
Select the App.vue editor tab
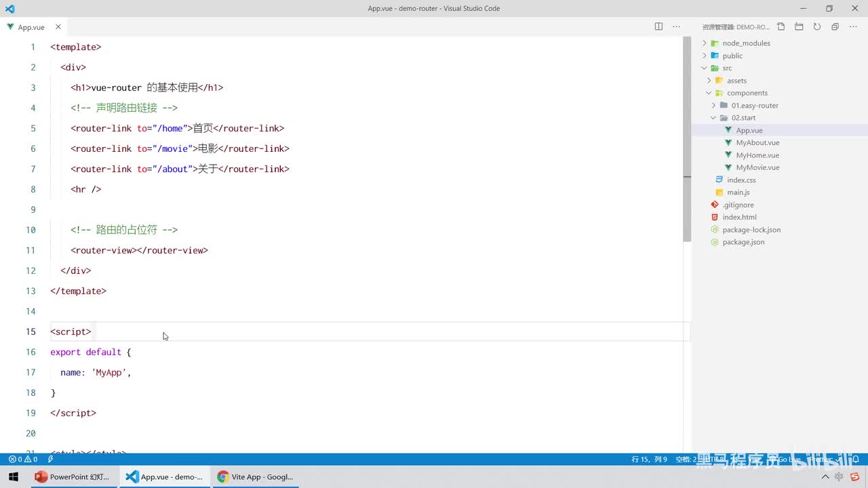coord(33,27)
